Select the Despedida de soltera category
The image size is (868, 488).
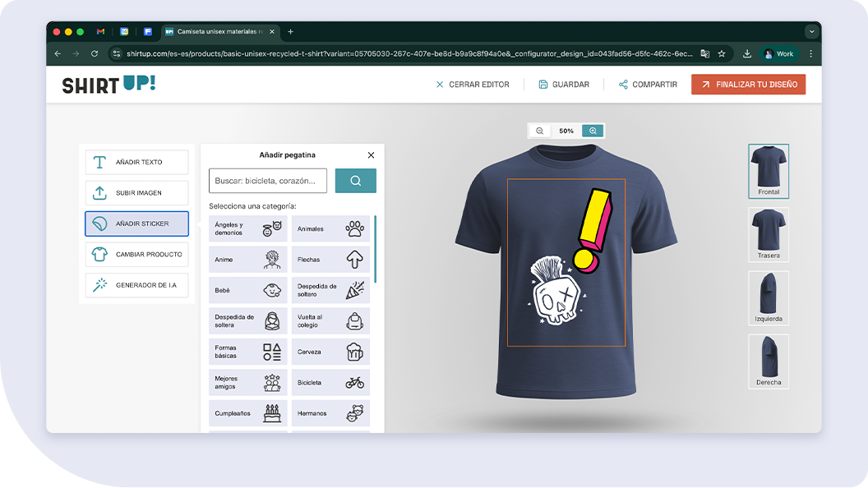248,321
